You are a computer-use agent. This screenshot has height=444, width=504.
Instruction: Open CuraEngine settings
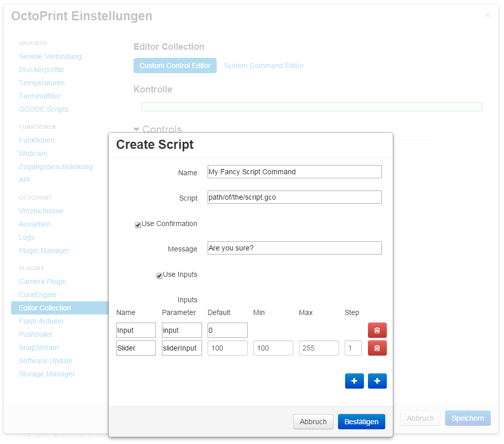click(x=38, y=295)
